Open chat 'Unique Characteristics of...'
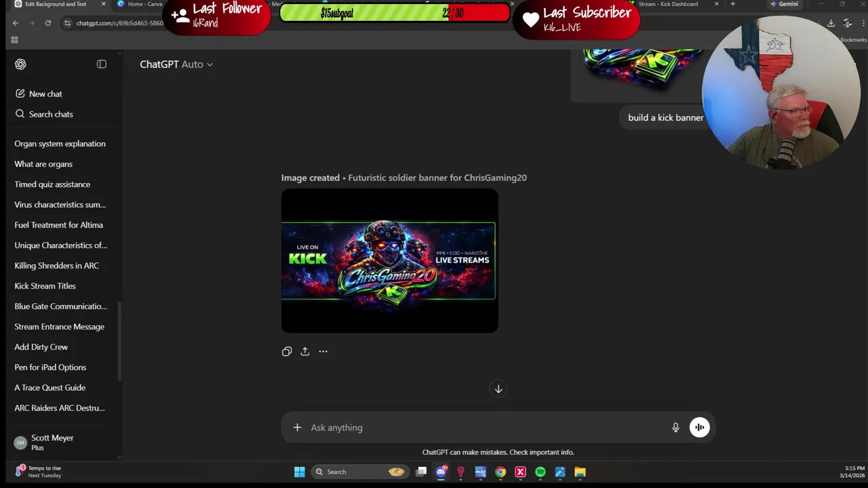 (x=60, y=245)
